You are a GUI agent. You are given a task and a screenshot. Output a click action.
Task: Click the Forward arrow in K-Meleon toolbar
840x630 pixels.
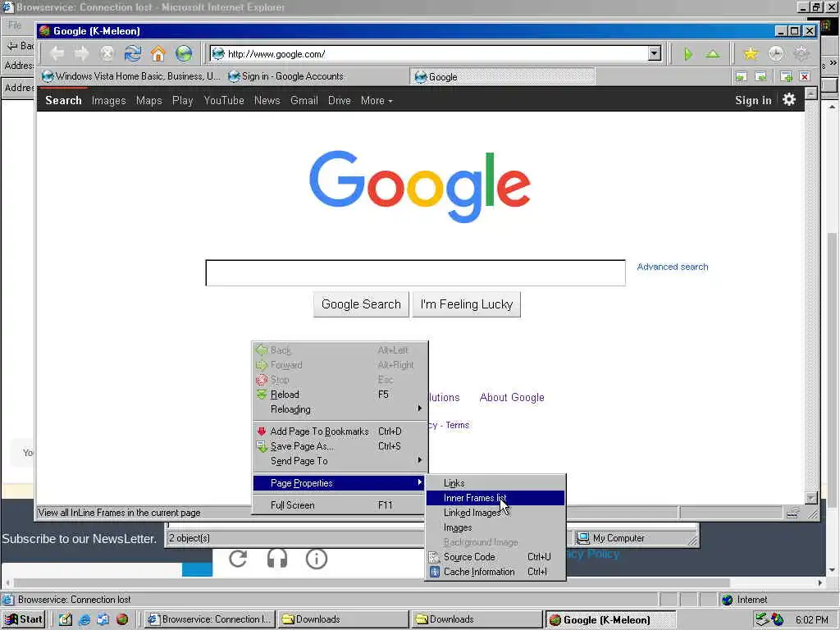(x=82, y=53)
